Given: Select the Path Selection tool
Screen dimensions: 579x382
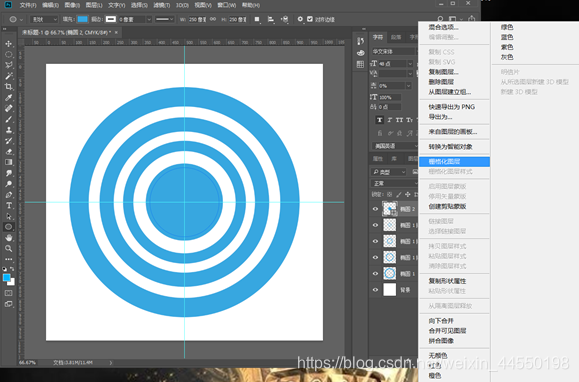Looking at the screenshot, I should (8, 216).
